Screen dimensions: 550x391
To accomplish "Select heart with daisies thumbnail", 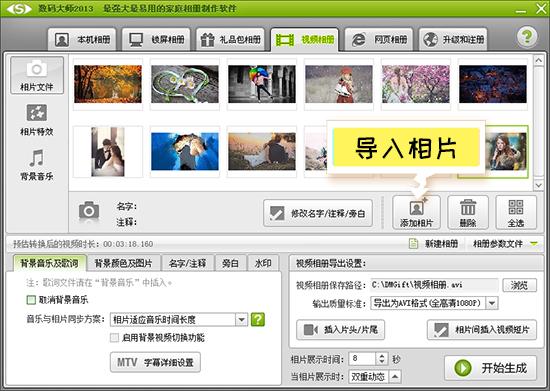I will tap(185, 84).
